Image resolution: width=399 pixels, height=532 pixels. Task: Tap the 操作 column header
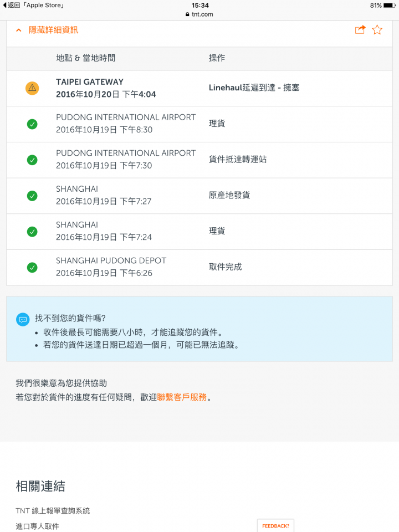tap(217, 58)
